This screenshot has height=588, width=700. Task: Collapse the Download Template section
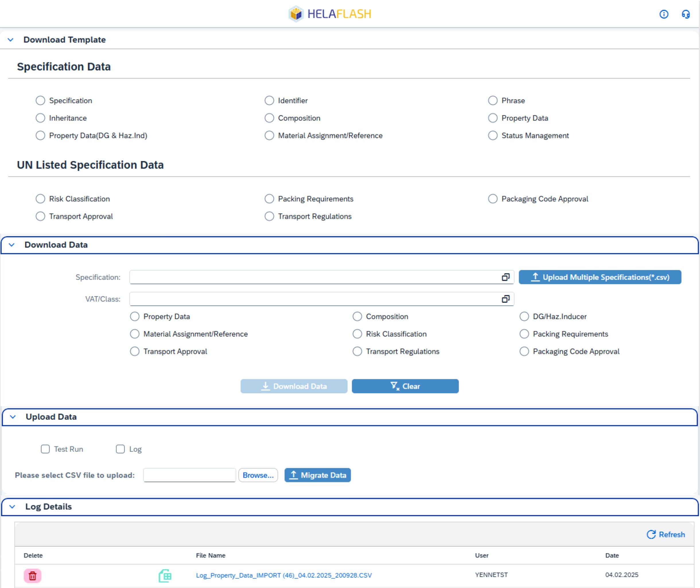pyautogui.click(x=10, y=39)
